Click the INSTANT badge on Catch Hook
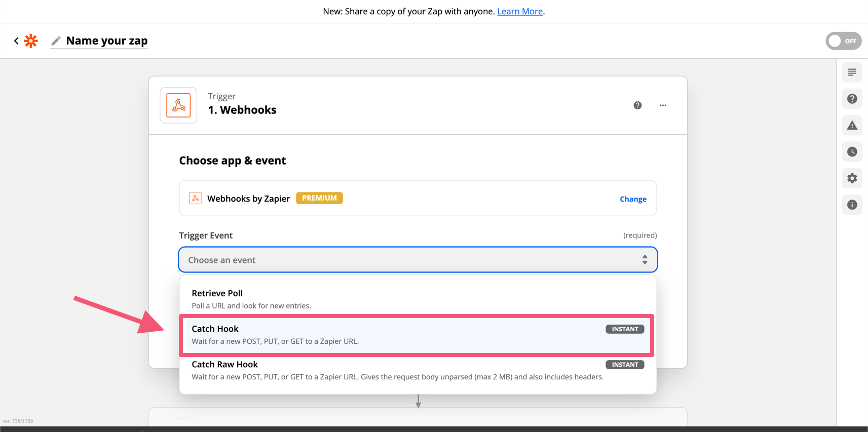The height and width of the screenshot is (432, 868). click(625, 329)
